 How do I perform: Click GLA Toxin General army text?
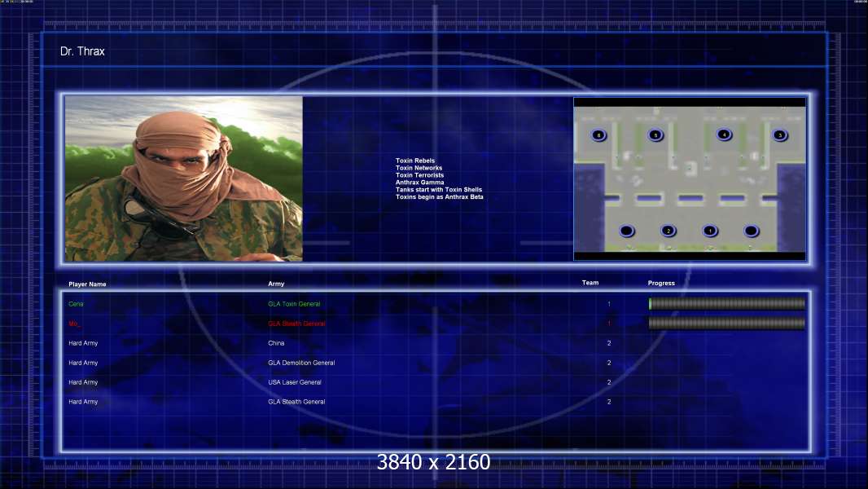tap(294, 304)
